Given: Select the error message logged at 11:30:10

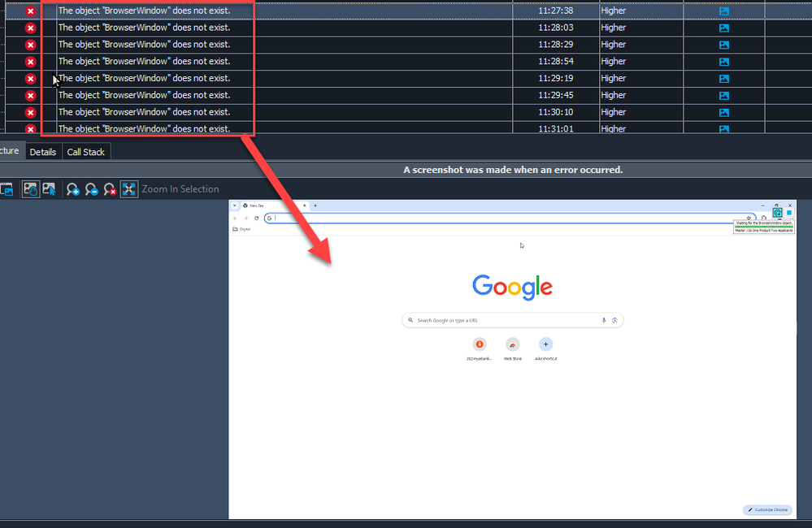Looking at the screenshot, I should (144, 112).
